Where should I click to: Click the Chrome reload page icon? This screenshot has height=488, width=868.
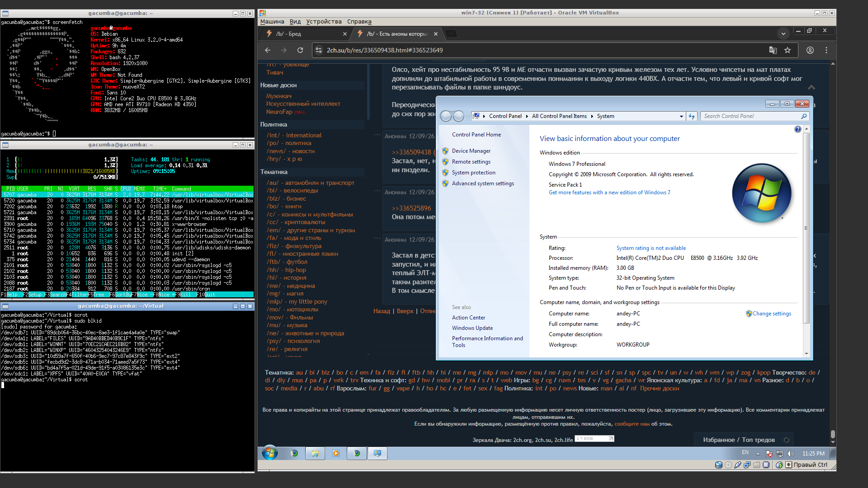(300, 50)
